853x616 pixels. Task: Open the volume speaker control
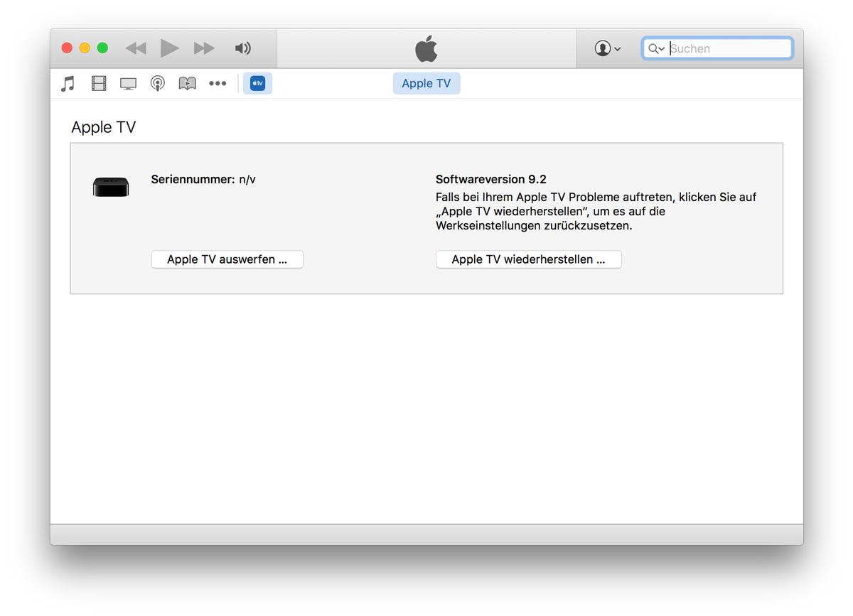tap(242, 48)
